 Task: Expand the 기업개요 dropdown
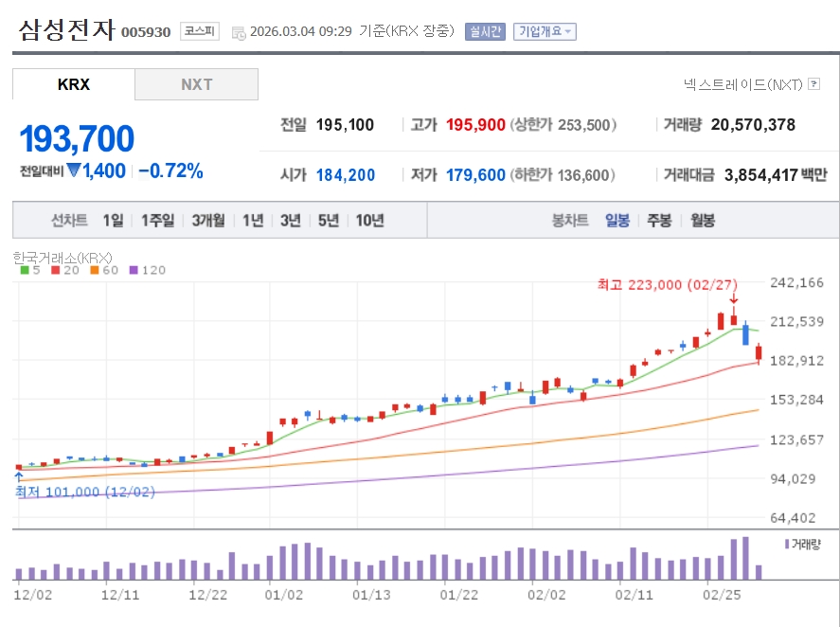pyautogui.click(x=545, y=31)
